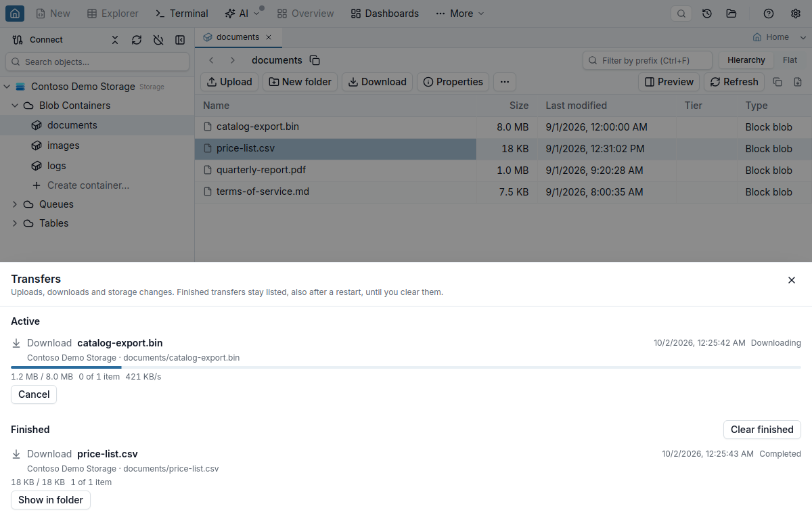Click the Home button at right of tab bar
Image resolution: width=812 pixels, height=523 pixels.
[x=771, y=37]
